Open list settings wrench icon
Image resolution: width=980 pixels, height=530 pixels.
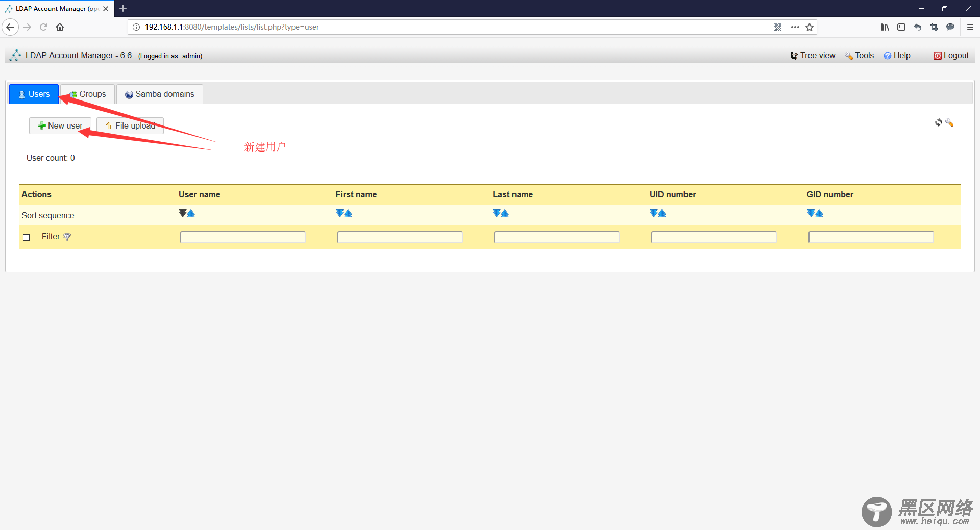949,123
